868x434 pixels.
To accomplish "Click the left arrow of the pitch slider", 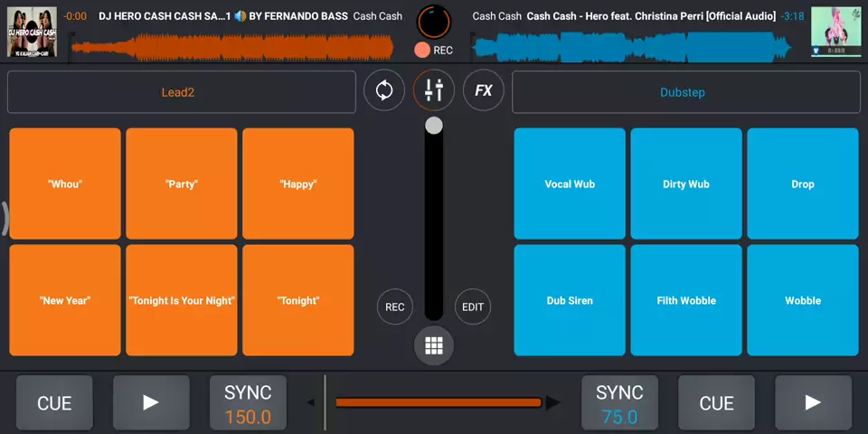I will tap(311, 402).
